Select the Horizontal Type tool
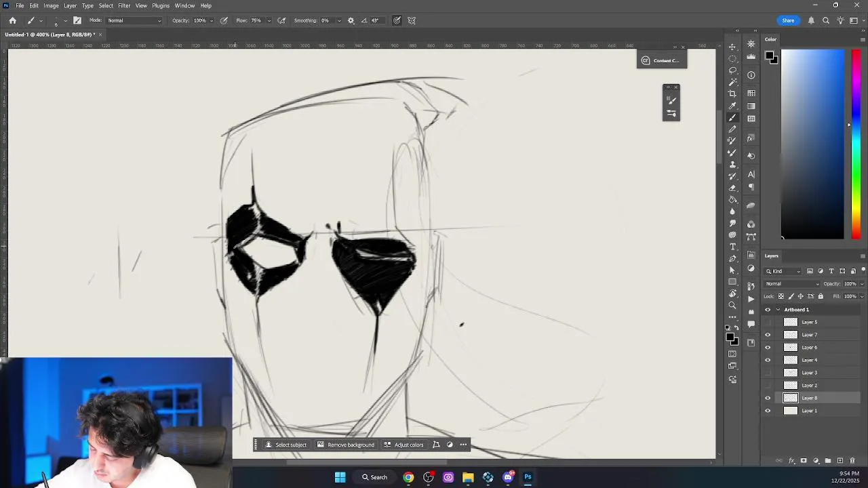 pos(732,247)
